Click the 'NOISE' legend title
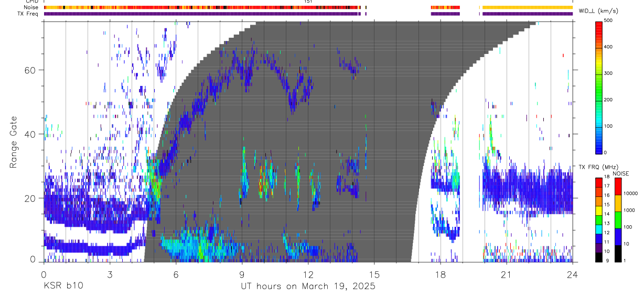This screenshot has width=644, height=297. 621,173
